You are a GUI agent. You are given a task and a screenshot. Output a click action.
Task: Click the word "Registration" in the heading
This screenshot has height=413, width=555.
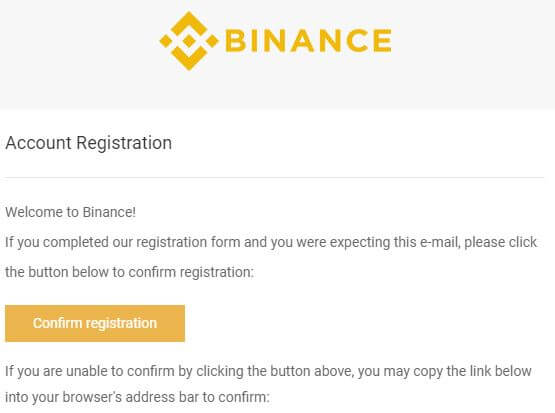tap(124, 143)
